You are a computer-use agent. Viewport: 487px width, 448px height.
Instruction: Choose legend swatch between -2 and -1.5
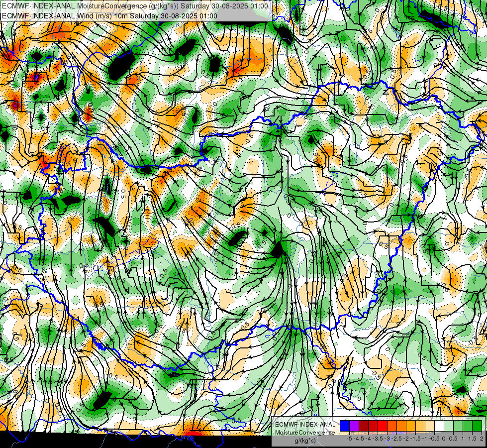click(x=411, y=426)
